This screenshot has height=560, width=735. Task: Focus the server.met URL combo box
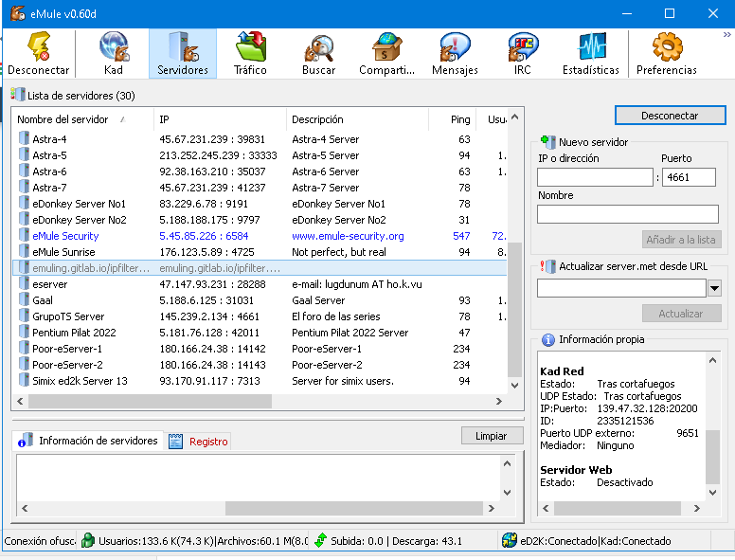pos(621,288)
